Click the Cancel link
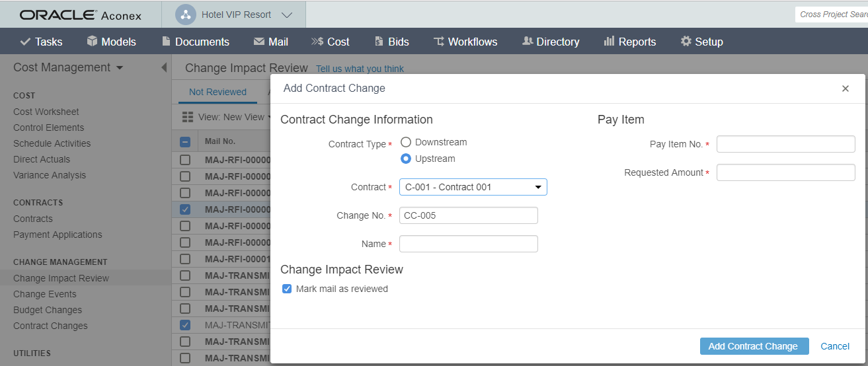 [834, 346]
